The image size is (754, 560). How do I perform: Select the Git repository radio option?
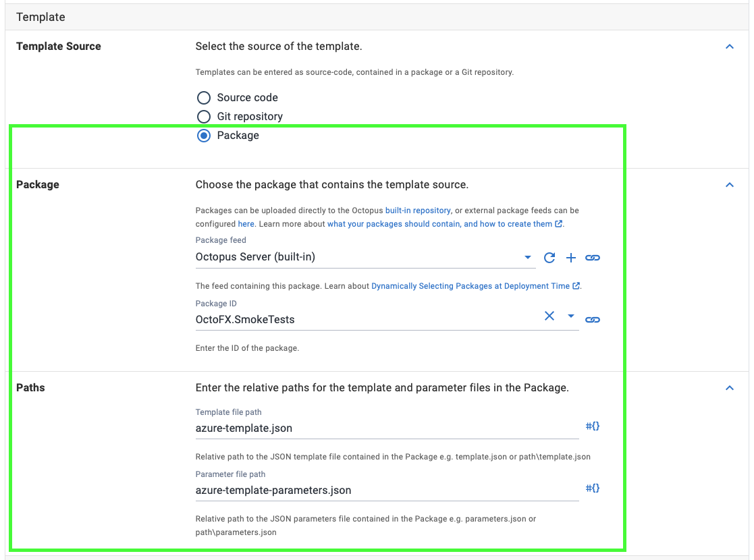click(x=204, y=117)
